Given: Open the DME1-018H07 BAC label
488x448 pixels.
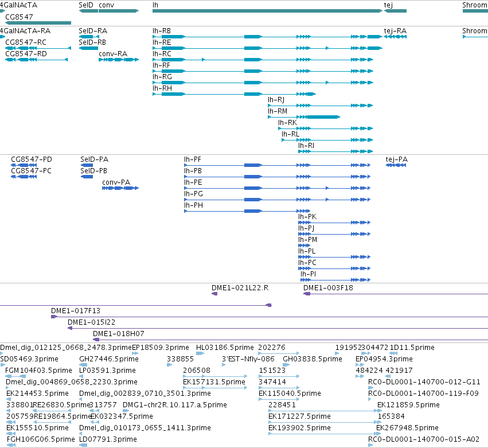Looking at the screenshot, I should (x=119, y=334).
